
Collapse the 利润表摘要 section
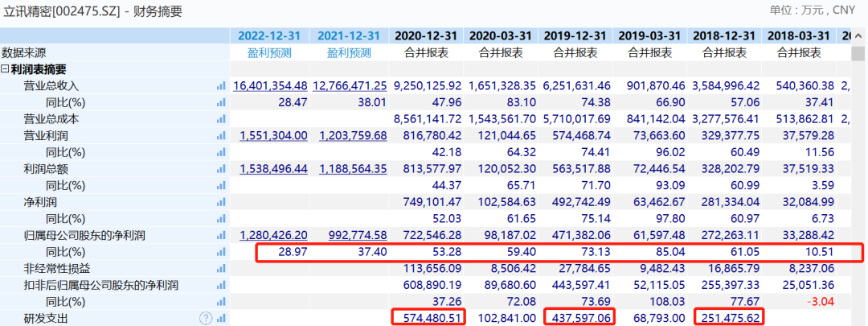click(5, 70)
